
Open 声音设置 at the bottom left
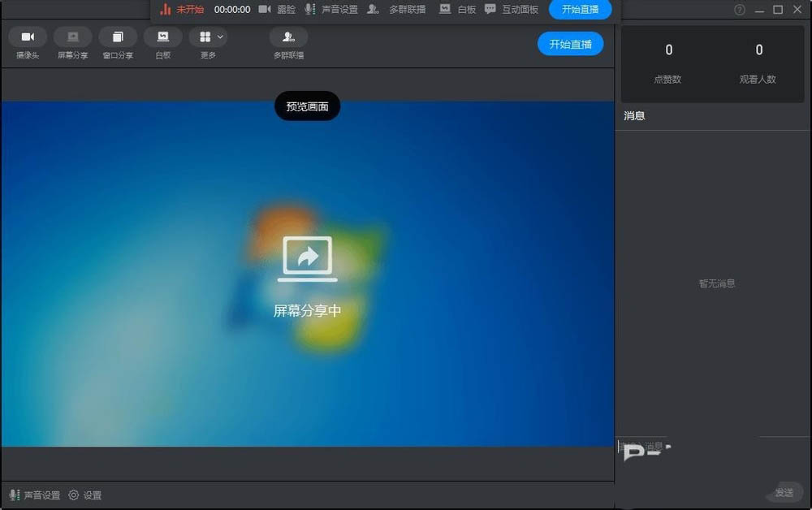[35, 495]
